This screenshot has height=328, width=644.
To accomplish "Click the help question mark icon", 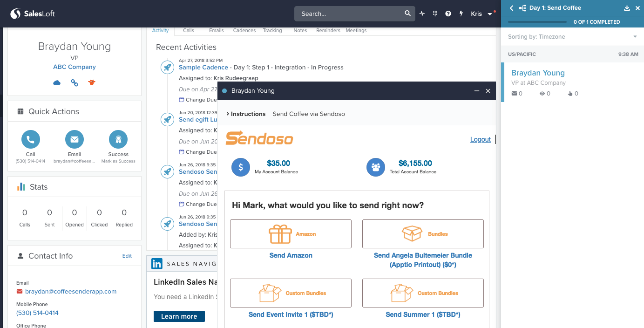I will tap(448, 14).
